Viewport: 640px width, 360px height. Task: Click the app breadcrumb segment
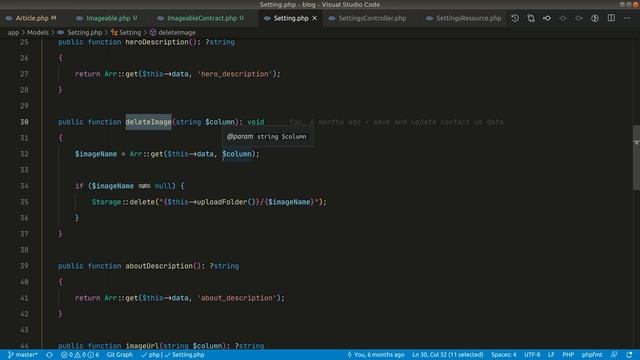(13, 32)
